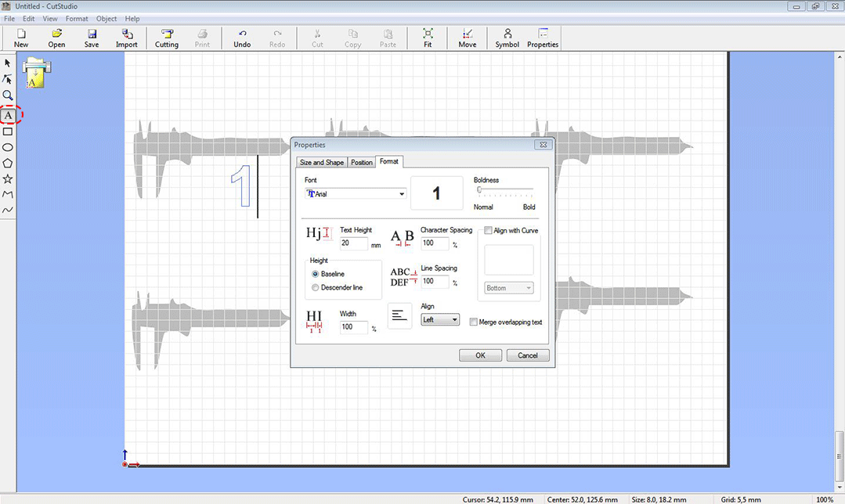Viewport: 845px width, 504px height.
Task: Undo the last action
Action: (x=242, y=38)
